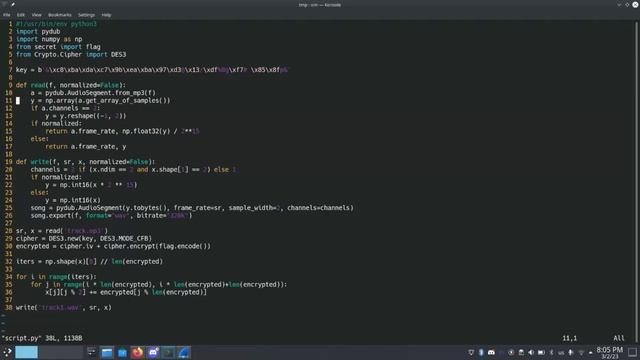640x360 pixels.
Task: Click the 'script.py' 38L status text
Action: click(x=42, y=338)
